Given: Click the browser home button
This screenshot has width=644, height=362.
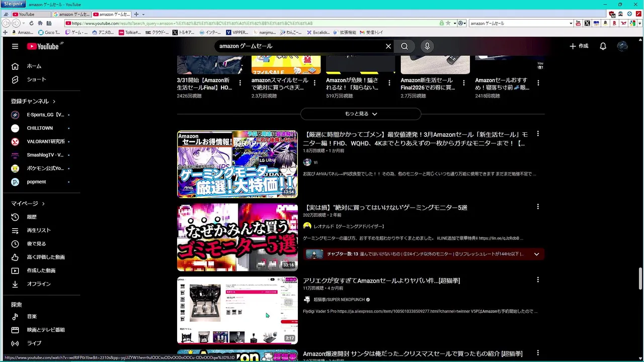Looking at the screenshot, I should (x=40, y=23).
